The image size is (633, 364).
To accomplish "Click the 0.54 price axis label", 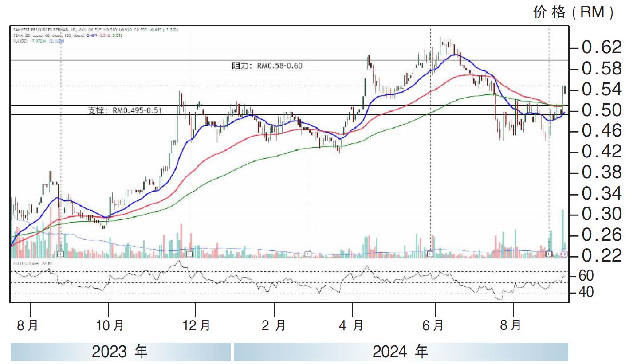I will [601, 90].
